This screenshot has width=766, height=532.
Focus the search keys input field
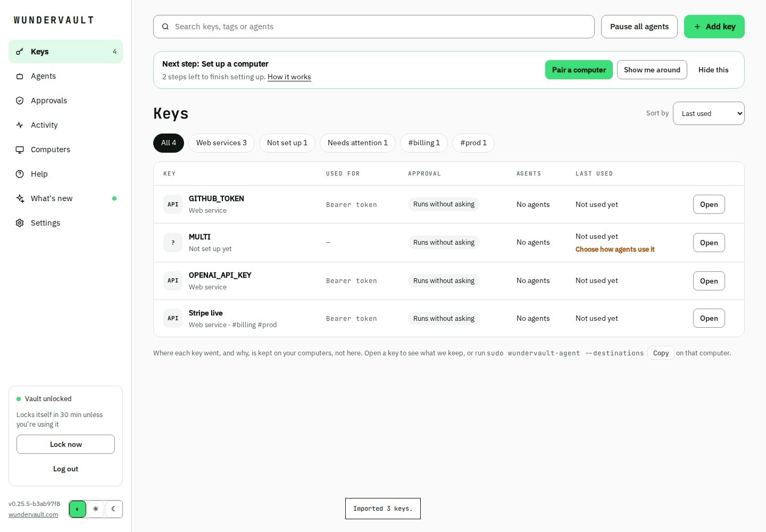pyautogui.click(x=374, y=27)
